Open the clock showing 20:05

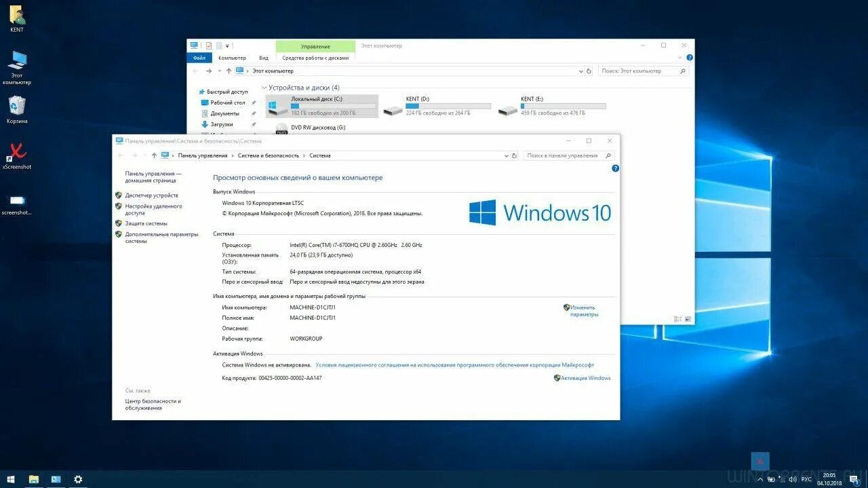829,479
